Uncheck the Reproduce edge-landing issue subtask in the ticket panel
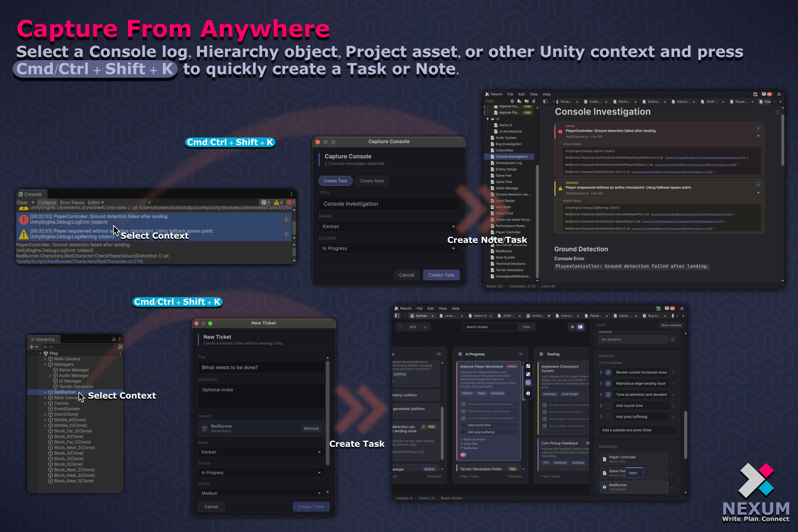Screen dimensions: 798x532 [x=608, y=383]
